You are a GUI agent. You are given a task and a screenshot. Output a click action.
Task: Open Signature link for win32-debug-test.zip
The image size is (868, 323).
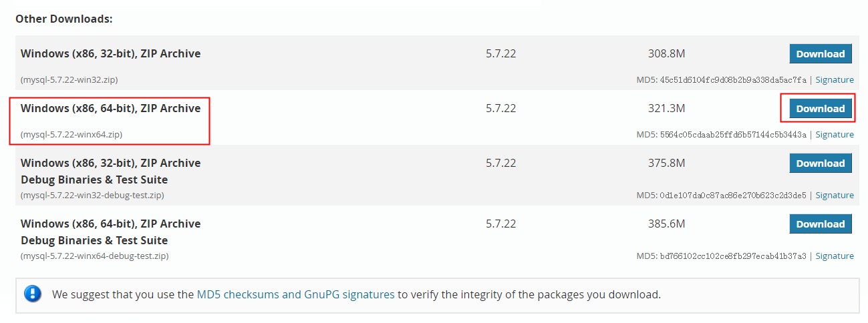click(x=835, y=196)
